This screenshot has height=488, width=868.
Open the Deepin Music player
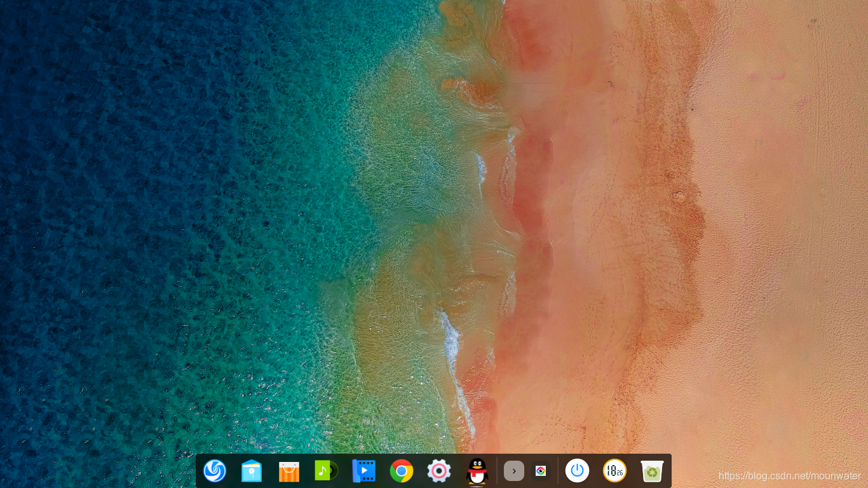(x=326, y=471)
